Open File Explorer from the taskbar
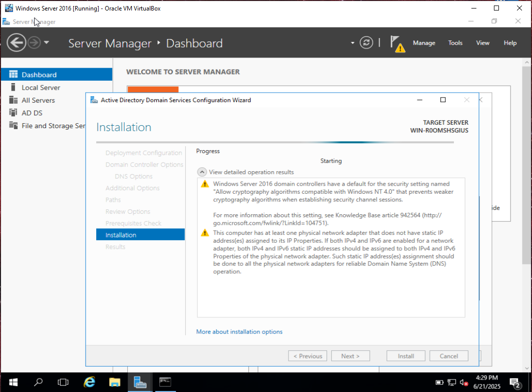The height and width of the screenshot is (392, 532). pyautogui.click(x=115, y=382)
